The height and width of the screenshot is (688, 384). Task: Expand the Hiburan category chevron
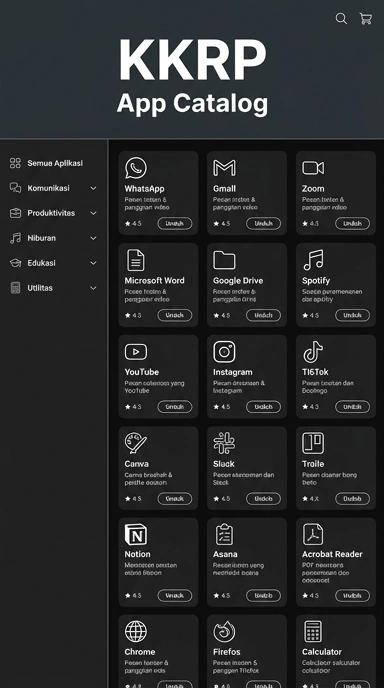(93, 238)
